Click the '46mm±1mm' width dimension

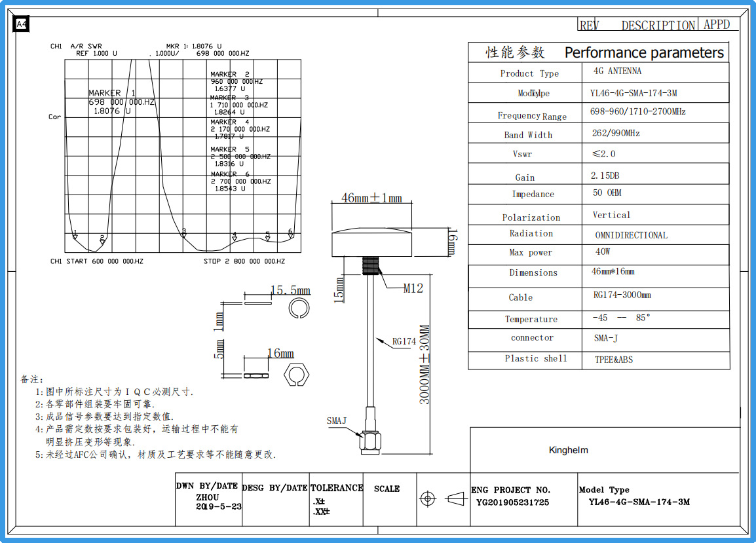[x=371, y=198]
